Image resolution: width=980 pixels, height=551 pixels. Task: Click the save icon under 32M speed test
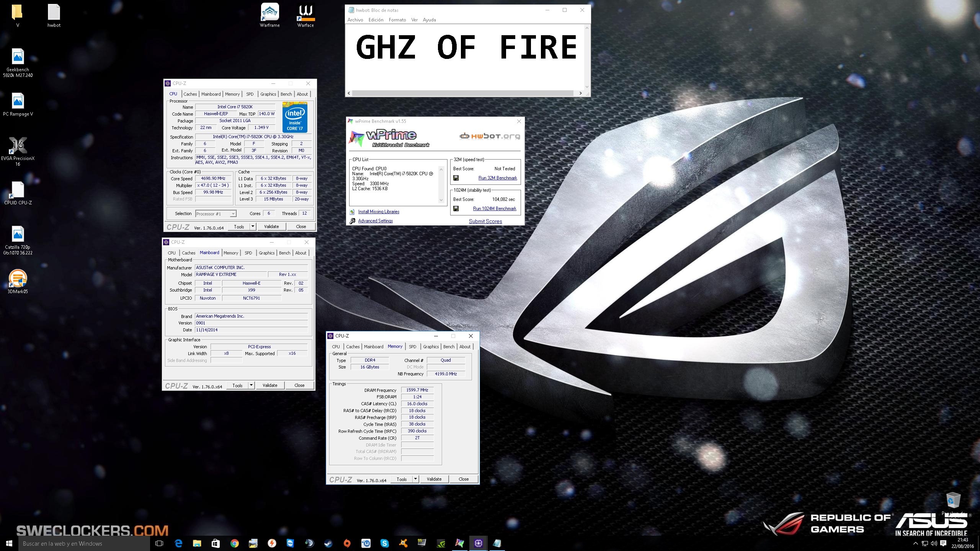[x=456, y=178]
